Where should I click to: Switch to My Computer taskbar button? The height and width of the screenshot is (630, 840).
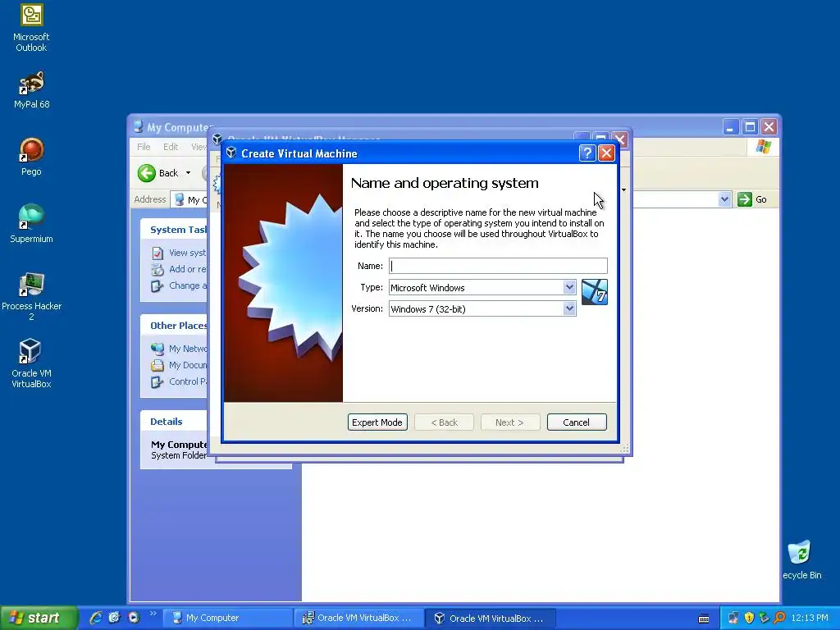[x=227, y=618]
